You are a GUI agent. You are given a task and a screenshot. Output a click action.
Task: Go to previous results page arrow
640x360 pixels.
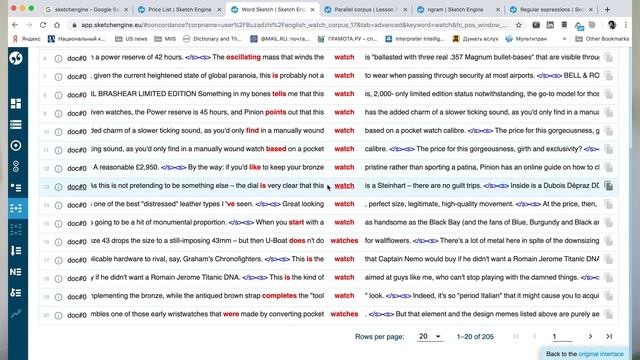(534, 337)
